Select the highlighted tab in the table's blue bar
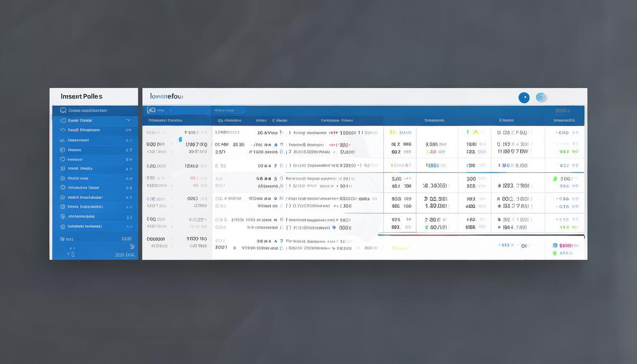Viewport: 637px width, 364px height. [228, 110]
